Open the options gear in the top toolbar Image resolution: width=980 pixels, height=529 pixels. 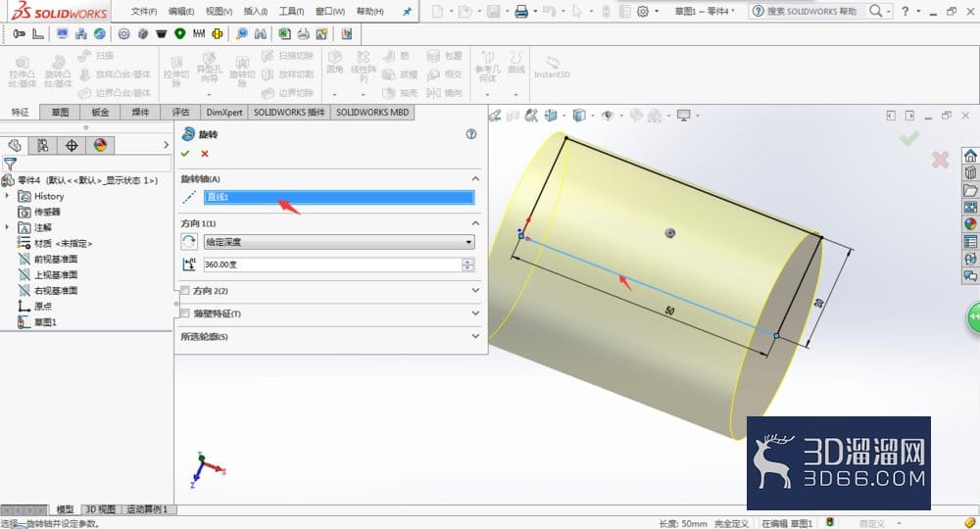tap(643, 11)
